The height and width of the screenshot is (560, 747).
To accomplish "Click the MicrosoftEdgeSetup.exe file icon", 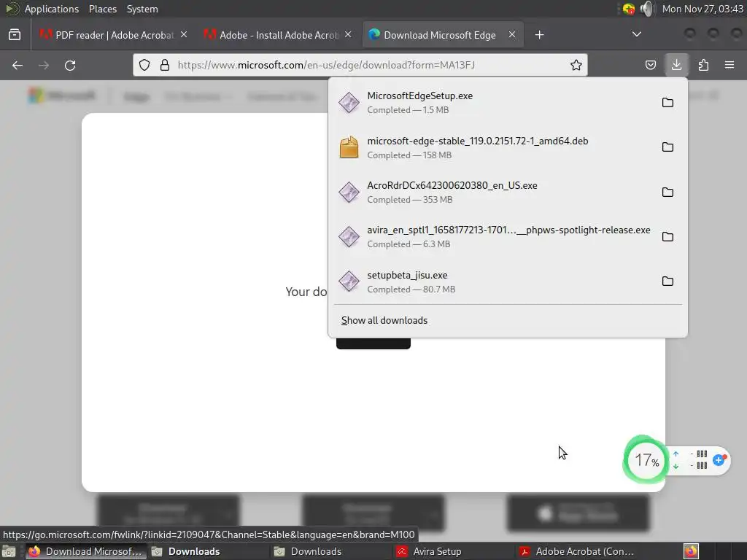I will pyautogui.click(x=349, y=102).
